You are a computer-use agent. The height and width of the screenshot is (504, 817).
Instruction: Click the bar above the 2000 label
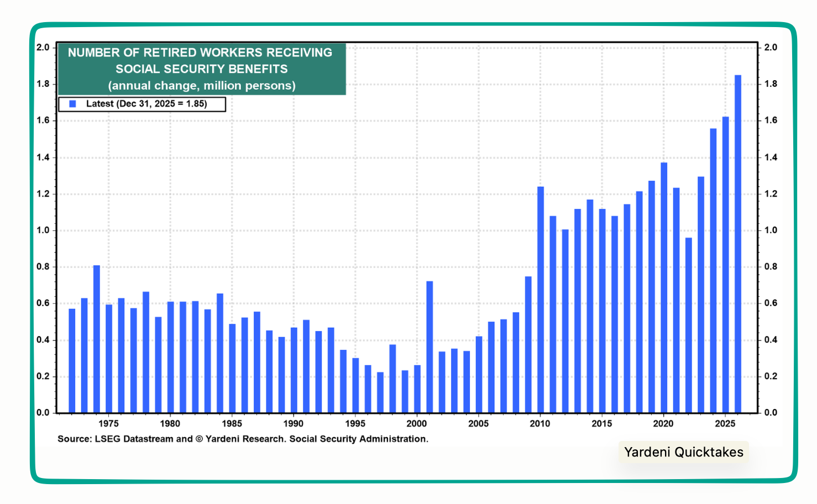[417, 389]
